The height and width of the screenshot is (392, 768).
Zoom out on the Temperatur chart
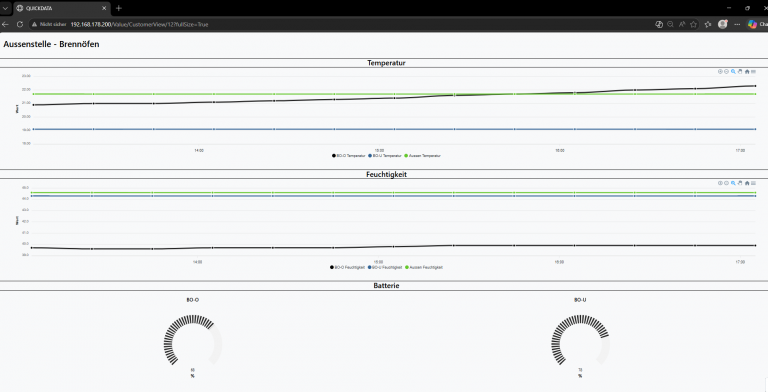pyautogui.click(x=726, y=72)
